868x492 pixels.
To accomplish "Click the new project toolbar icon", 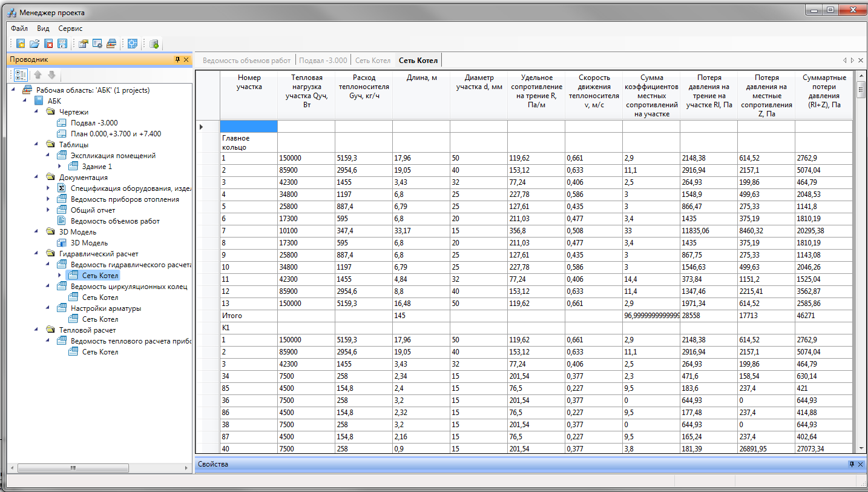I will pos(21,44).
